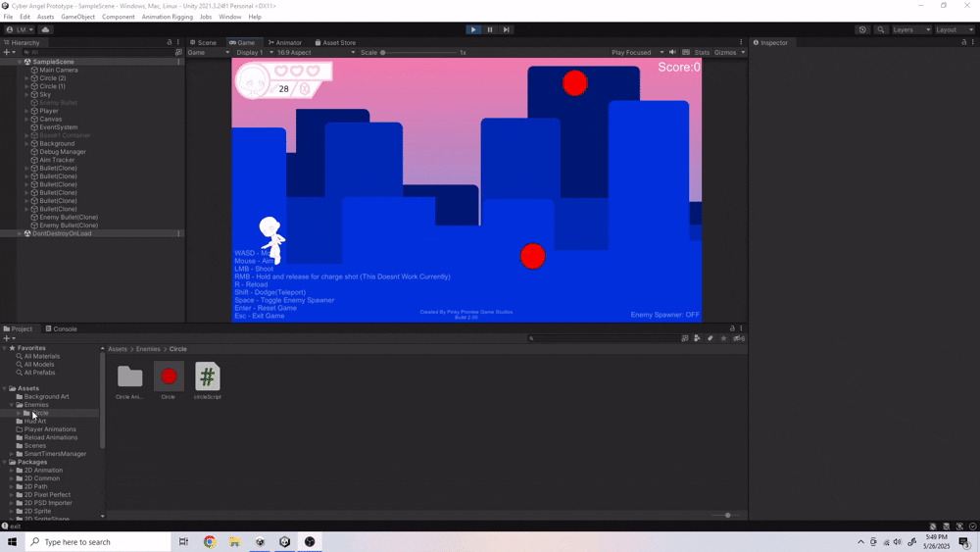This screenshot has width=980, height=552.
Task: Select All Materials favorite
Action: click(42, 356)
